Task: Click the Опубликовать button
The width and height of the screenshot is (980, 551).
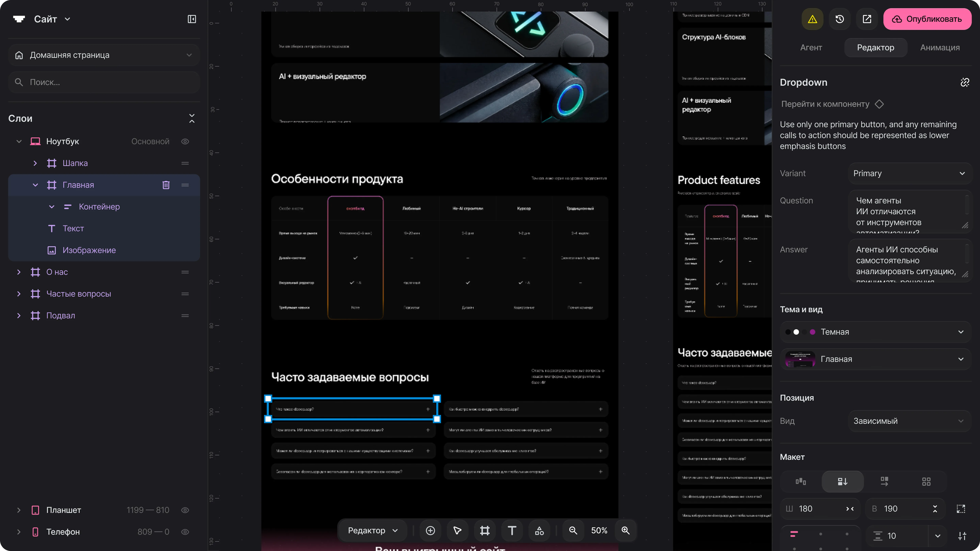Action: click(x=927, y=19)
